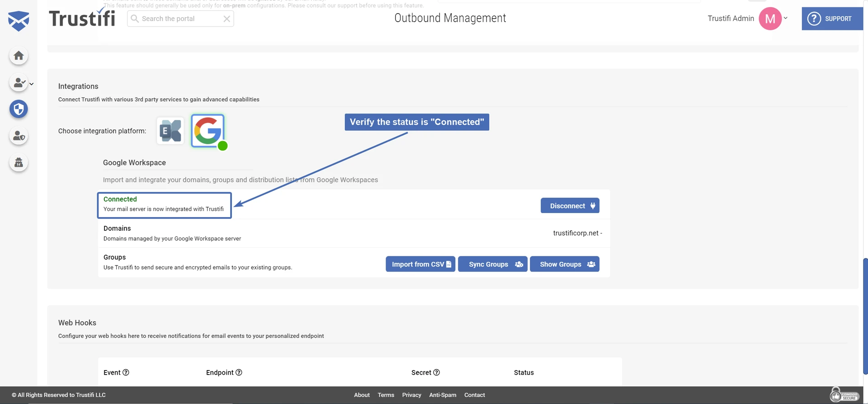Clear the portal search field
Viewport: 868px width, 404px height.
(226, 19)
